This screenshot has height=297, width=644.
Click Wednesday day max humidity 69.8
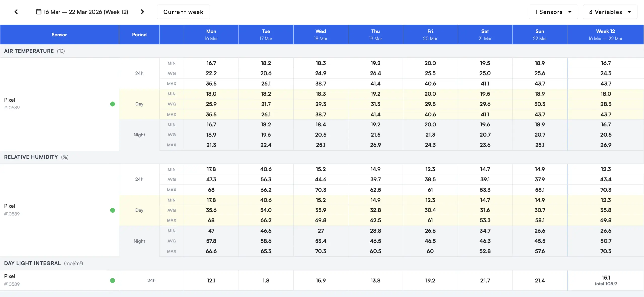321,220
